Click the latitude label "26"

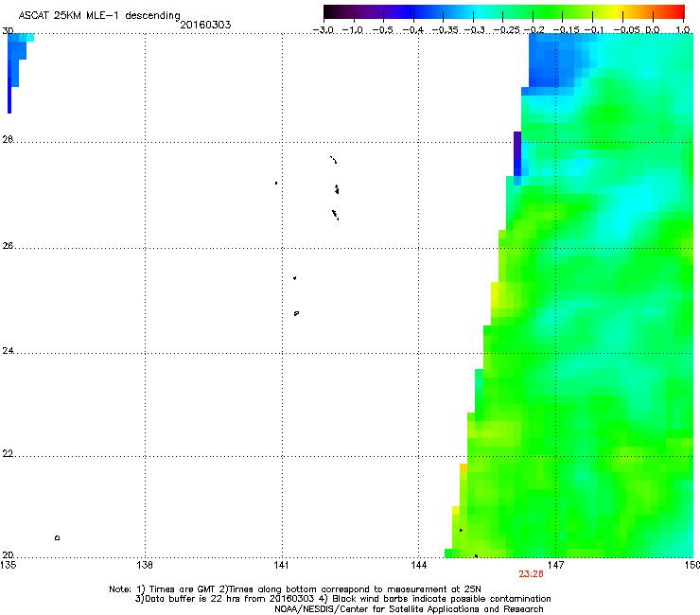[8, 246]
